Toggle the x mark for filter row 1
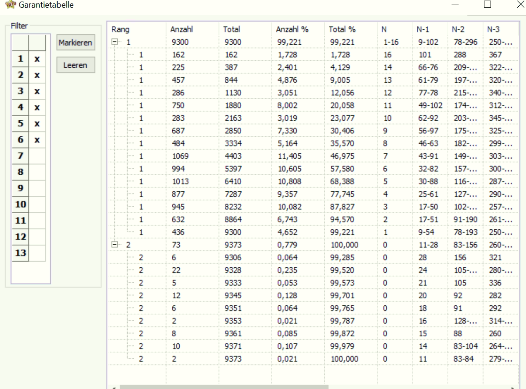This screenshot has height=389, width=526. (37, 59)
